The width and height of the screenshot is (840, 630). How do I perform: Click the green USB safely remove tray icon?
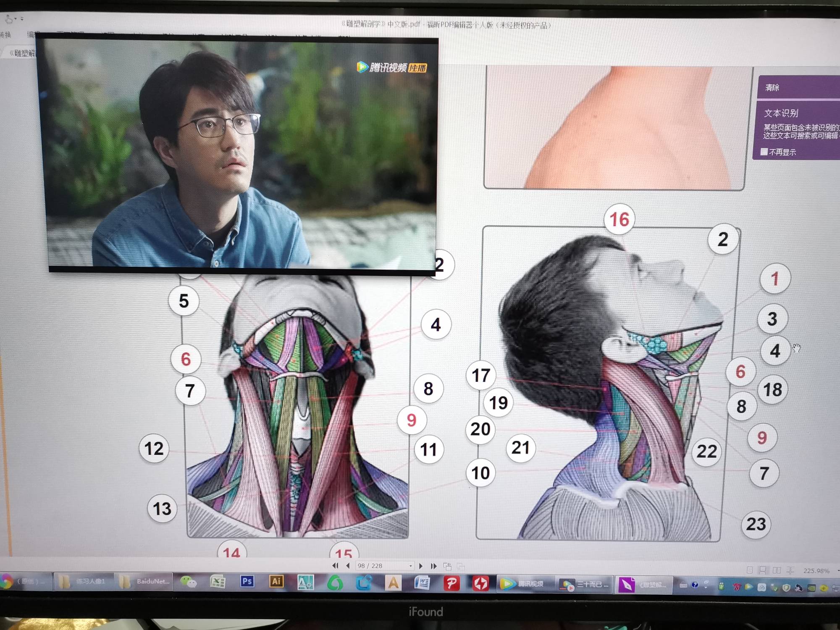(x=721, y=586)
